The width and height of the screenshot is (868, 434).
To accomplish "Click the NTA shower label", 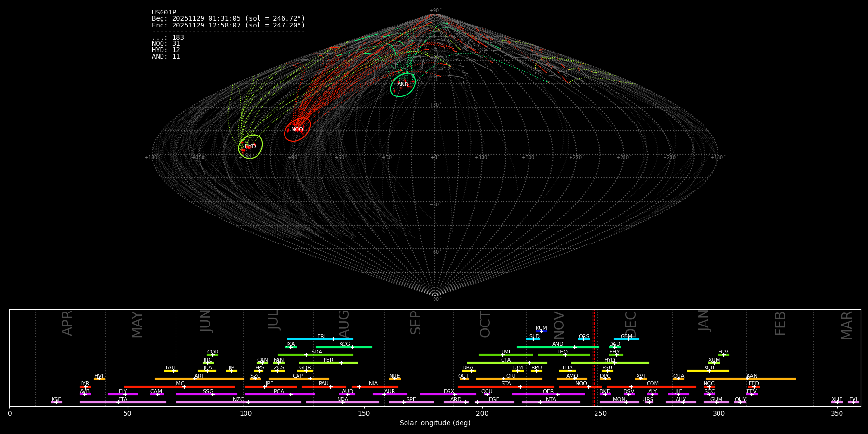I will coord(551,400).
